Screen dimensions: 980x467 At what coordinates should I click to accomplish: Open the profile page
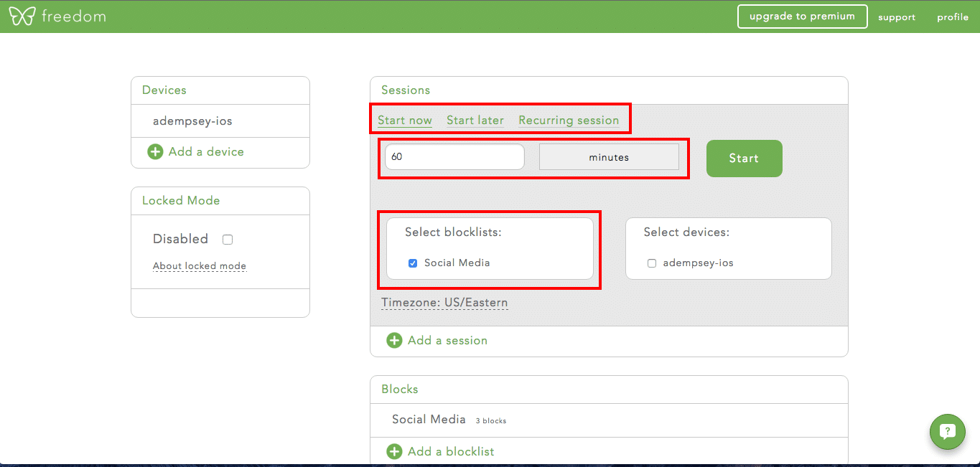coord(953,17)
